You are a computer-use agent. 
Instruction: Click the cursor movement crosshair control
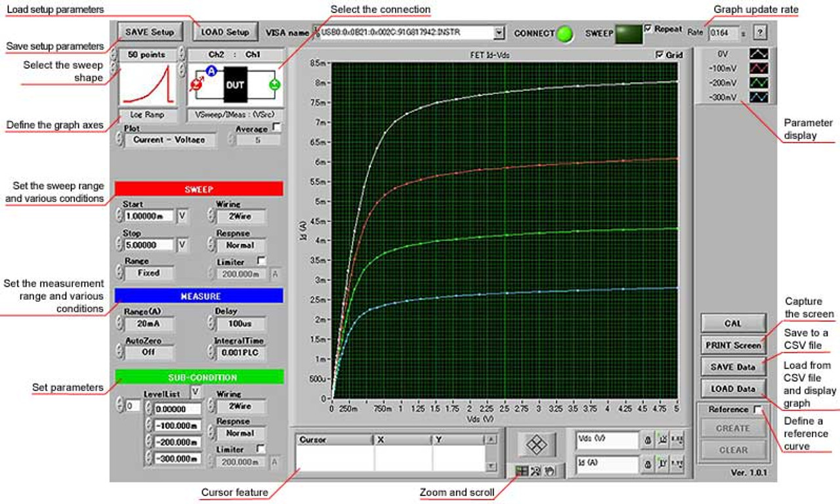[536, 445]
